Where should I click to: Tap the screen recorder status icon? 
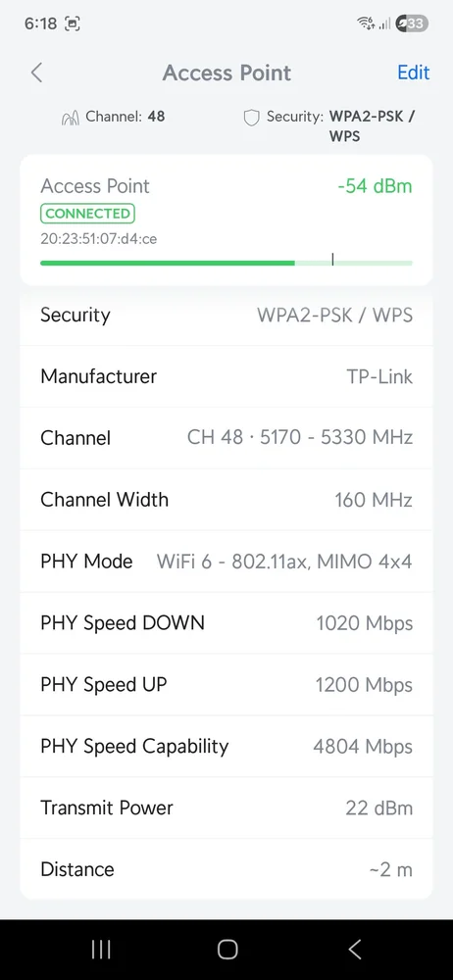point(73,24)
